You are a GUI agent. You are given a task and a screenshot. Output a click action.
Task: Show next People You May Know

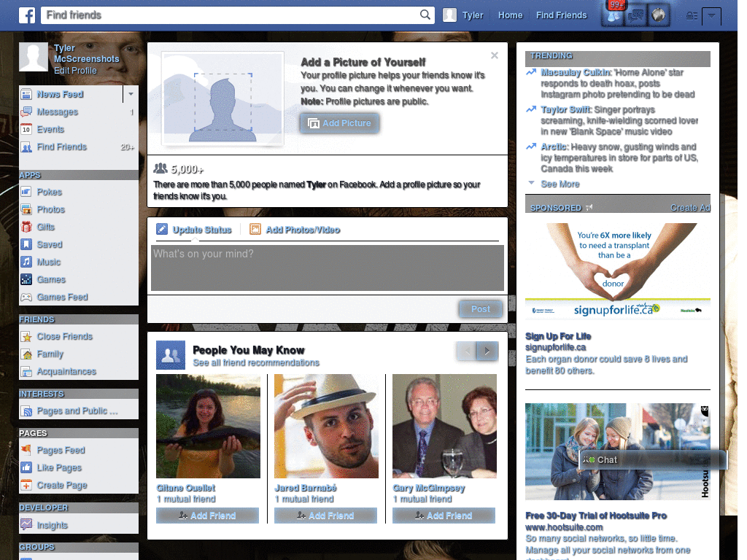pyautogui.click(x=487, y=351)
